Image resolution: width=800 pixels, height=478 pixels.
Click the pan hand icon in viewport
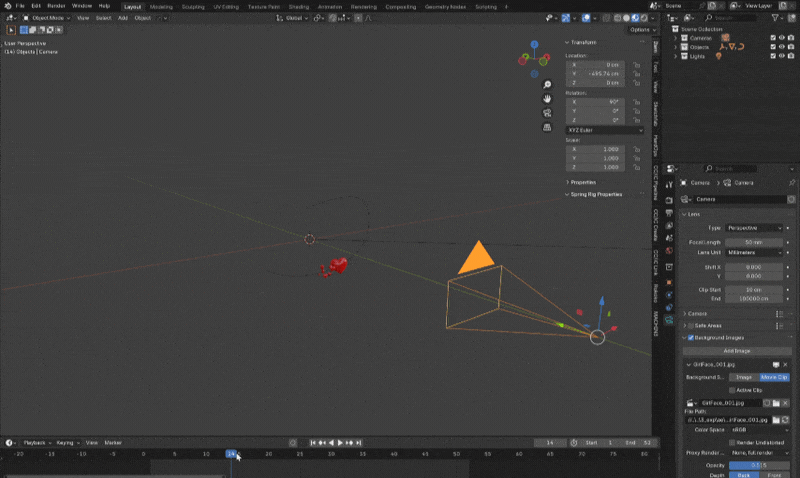[547, 99]
